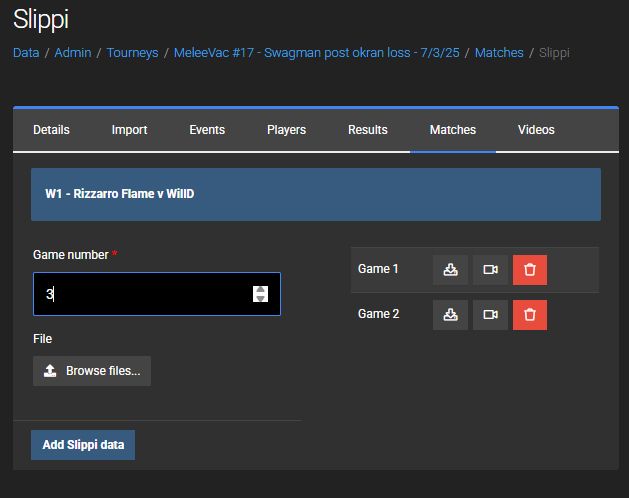
Task: Switch to the Import tab
Action: (x=129, y=130)
